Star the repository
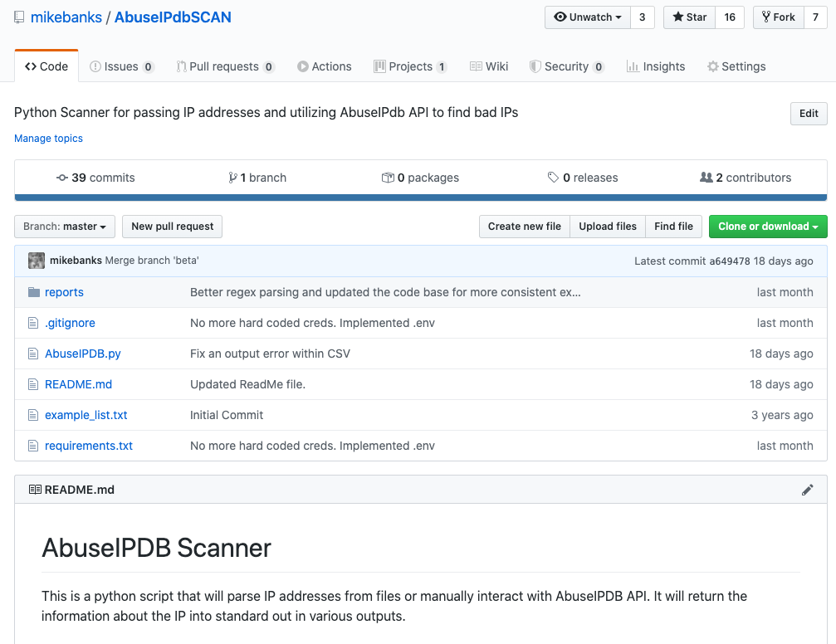 coord(688,17)
